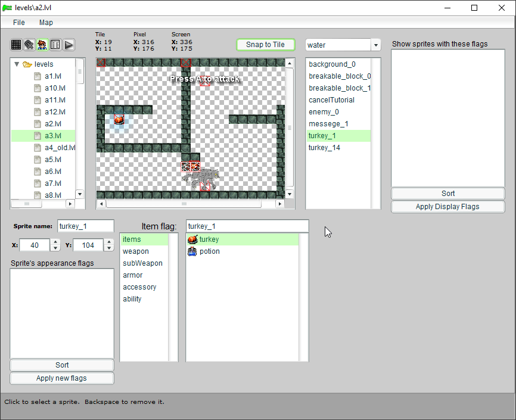
Task: Click the gray wolf enemy sprite
Action: [203, 177]
